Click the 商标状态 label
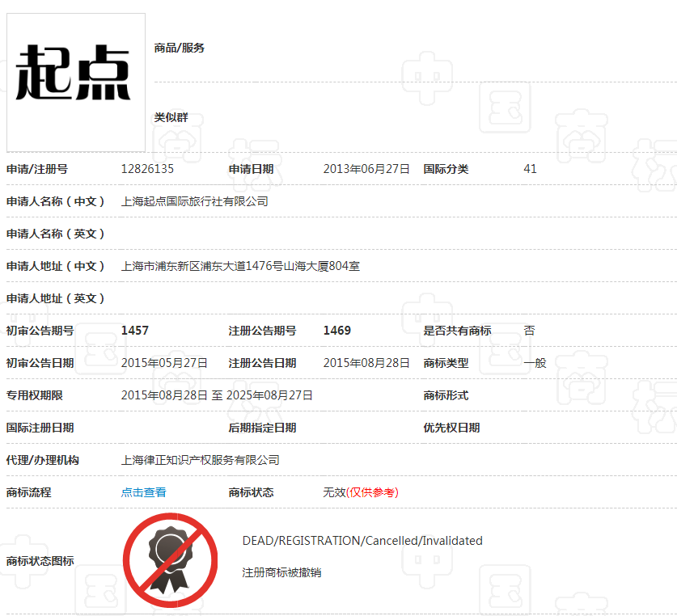677x616 pixels. tap(251, 492)
